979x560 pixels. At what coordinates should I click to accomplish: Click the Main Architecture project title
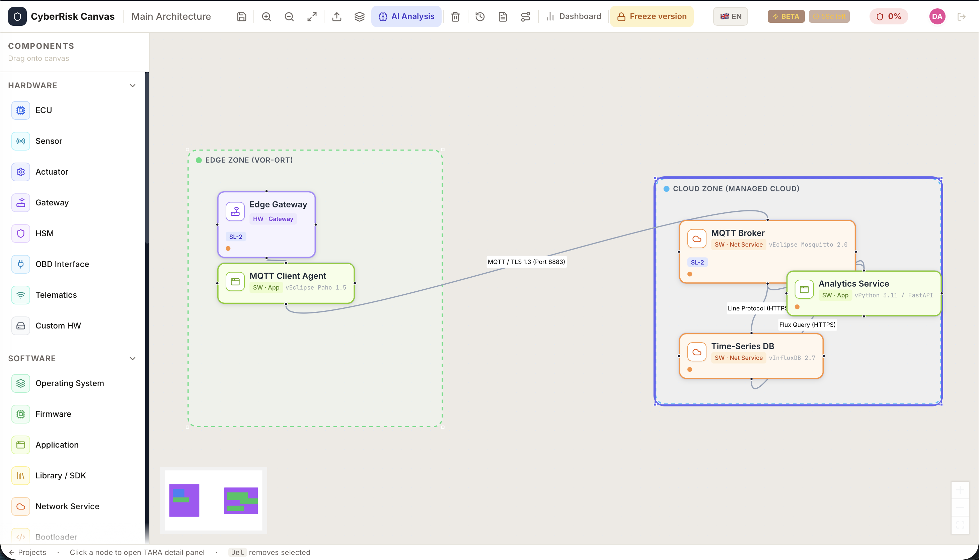coord(171,16)
